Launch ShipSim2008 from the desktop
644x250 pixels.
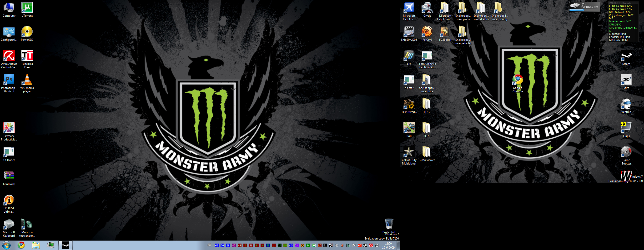point(409,34)
